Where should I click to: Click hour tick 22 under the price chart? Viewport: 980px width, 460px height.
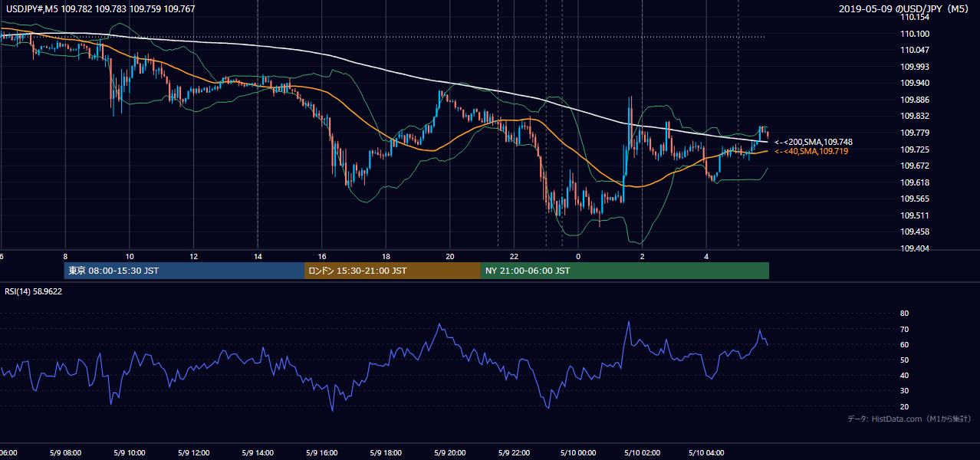click(x=514, y=256)
